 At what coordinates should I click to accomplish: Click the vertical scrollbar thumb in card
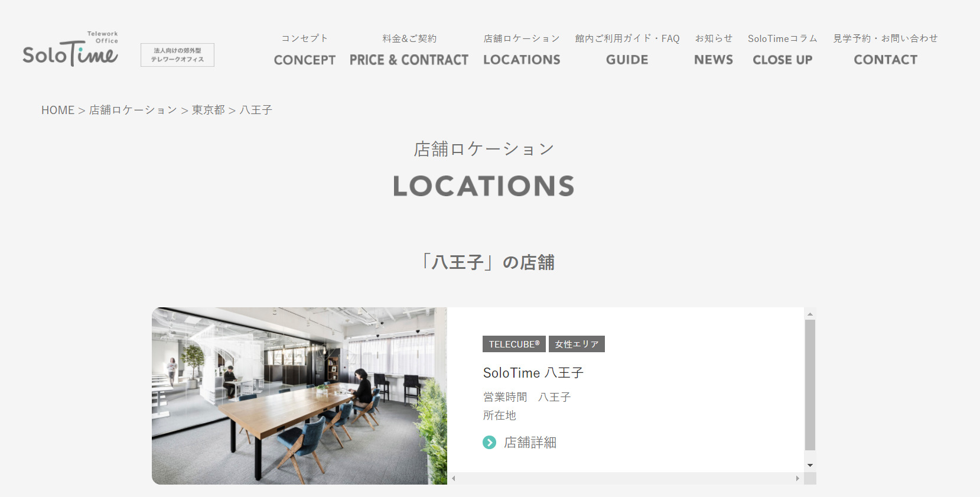(810, 385)
